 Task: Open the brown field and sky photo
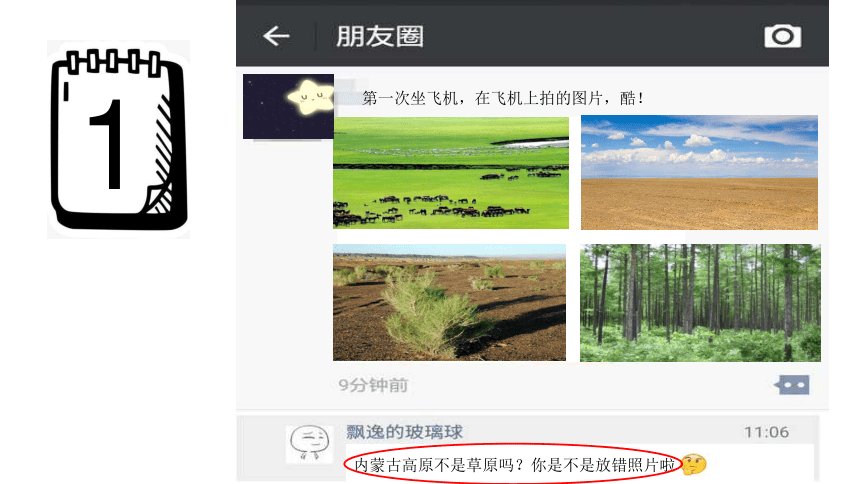[699, 172]
